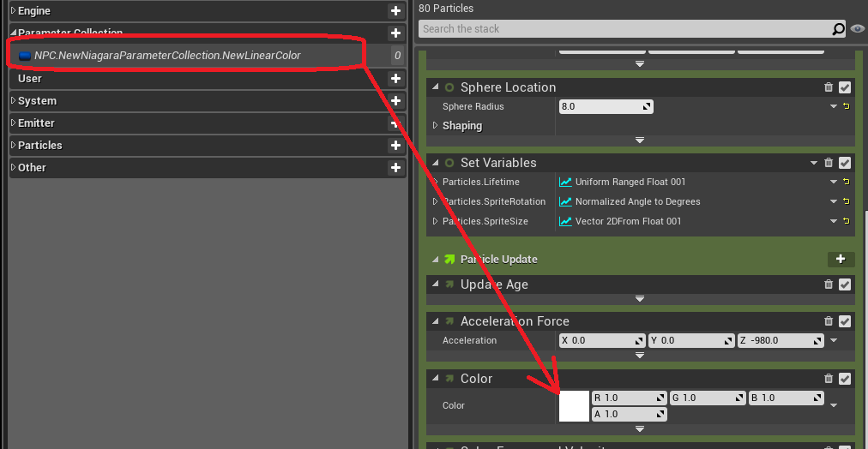Collapse the Update Age module
The width and height of the screenshot is (868, 449).
[435, 284]
